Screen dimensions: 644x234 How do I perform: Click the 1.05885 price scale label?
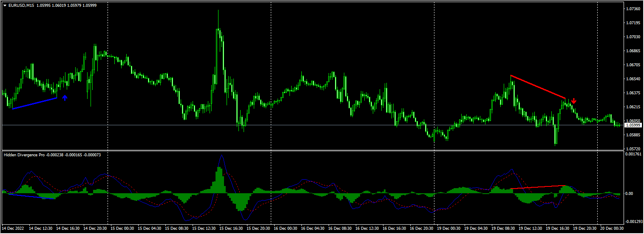pos(633,135)
